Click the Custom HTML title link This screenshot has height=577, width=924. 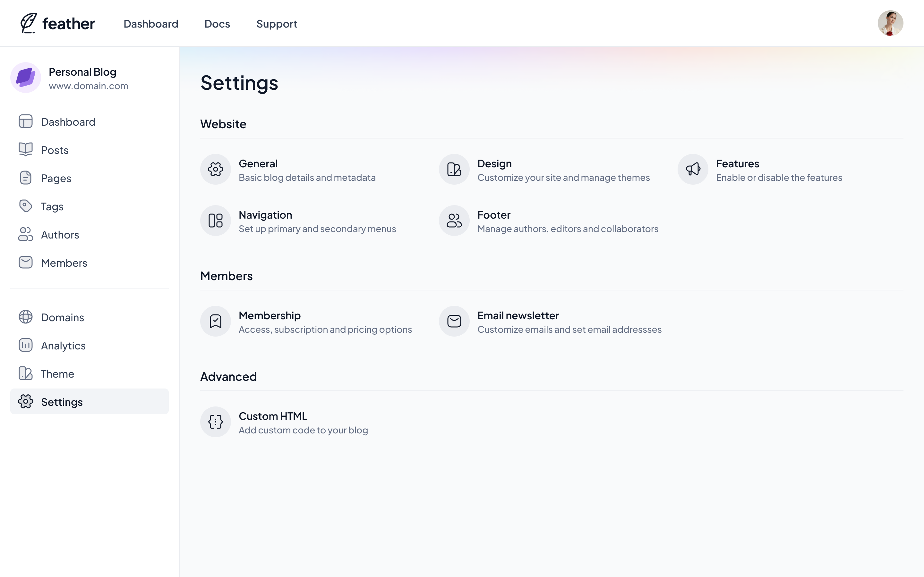coord(273,416)
